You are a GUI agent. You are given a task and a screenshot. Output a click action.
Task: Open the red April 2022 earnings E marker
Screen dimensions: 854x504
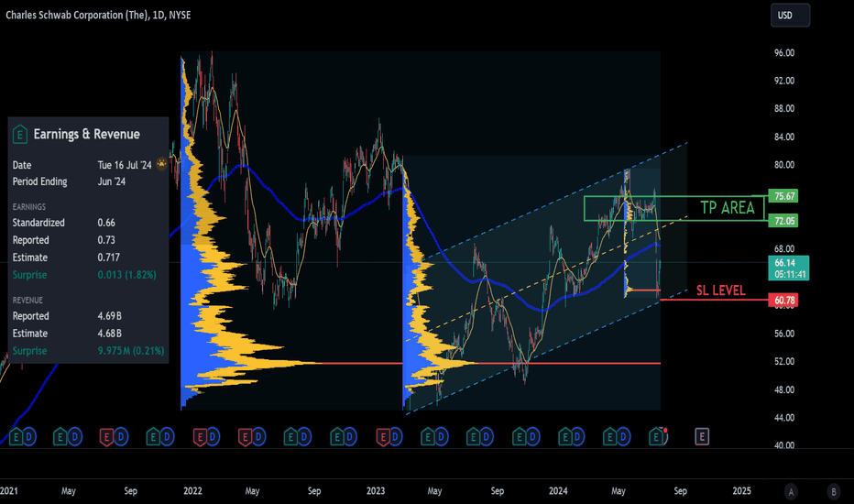tap(245, 437)
